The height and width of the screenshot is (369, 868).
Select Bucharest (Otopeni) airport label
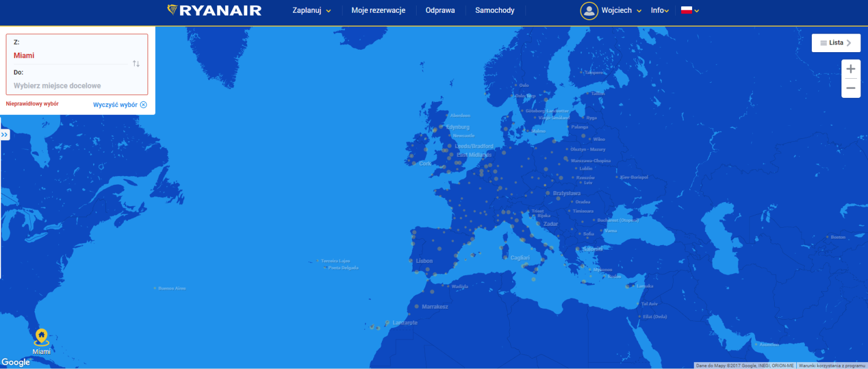tap(617, 220)
